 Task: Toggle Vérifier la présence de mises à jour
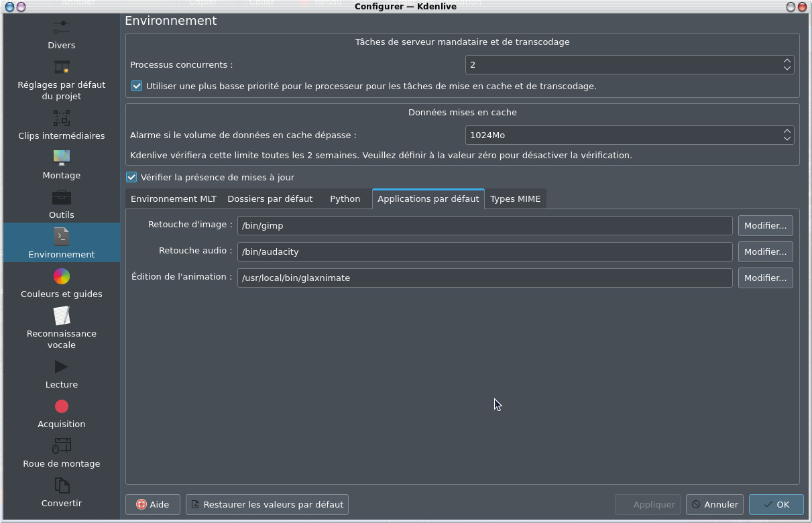tap(131, 177)
